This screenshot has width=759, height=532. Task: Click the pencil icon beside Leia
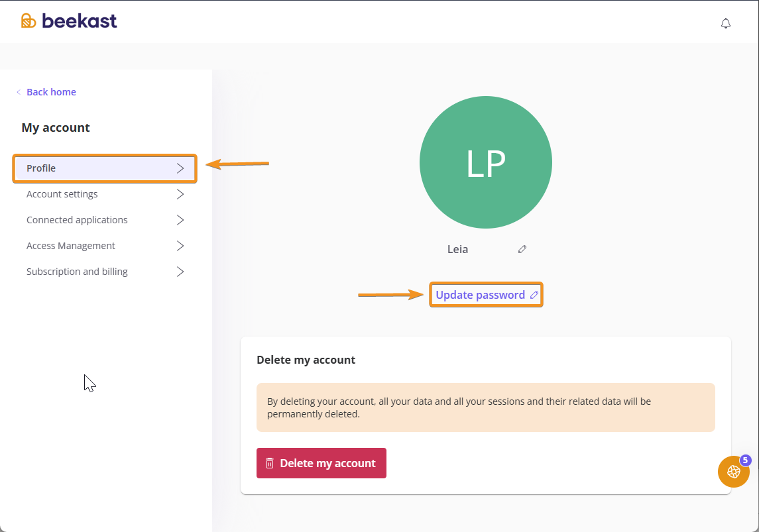pyautogui.click(x=522, y=249)
